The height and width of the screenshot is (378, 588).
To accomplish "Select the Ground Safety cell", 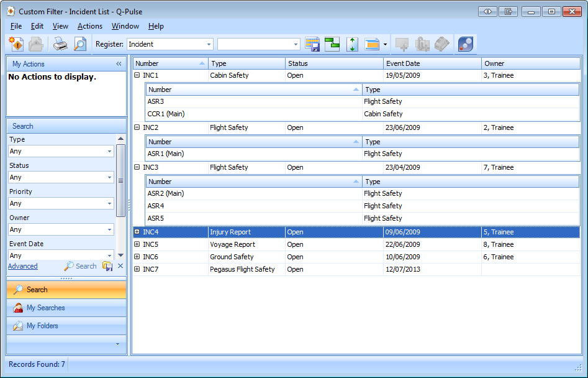I will pos(247,257).
